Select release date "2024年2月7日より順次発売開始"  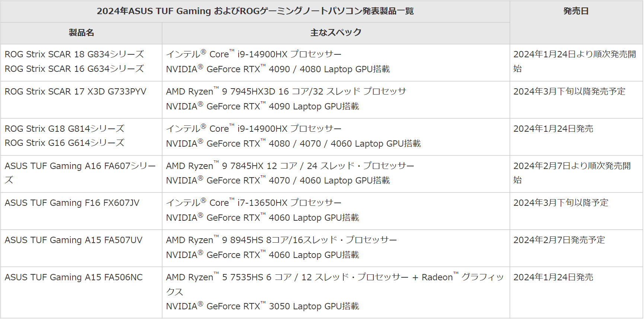573,173
